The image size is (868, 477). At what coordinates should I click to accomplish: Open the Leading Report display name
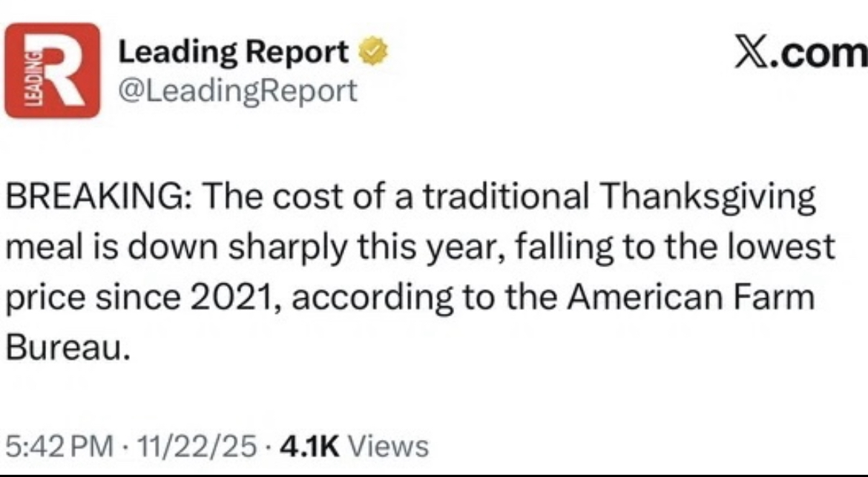point(234,52)
